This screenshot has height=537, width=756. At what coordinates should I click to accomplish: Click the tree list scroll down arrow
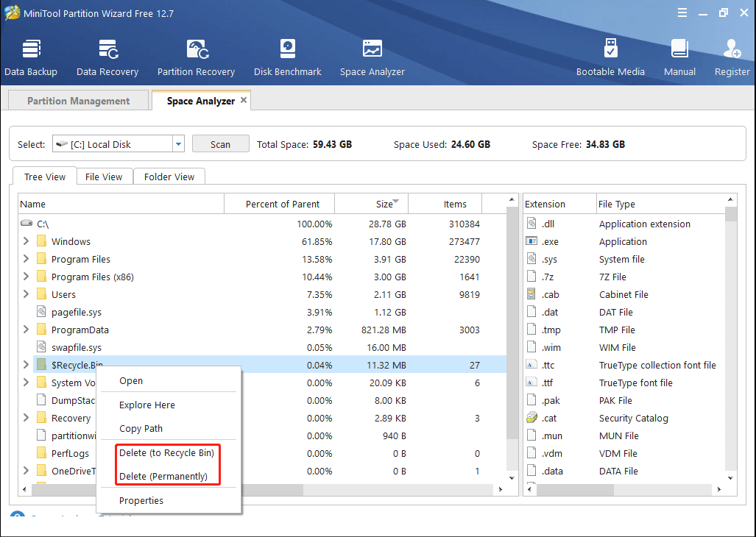click(x=512, y=477)
